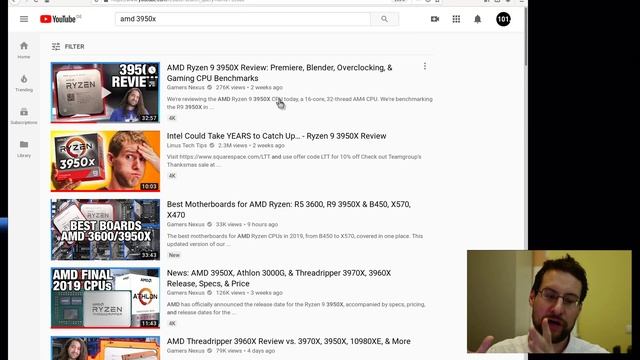Image resolution: width=640 pixels, height=360 pixels.
Task: Click the search magnifier button
Action: [x=384, y=19]
